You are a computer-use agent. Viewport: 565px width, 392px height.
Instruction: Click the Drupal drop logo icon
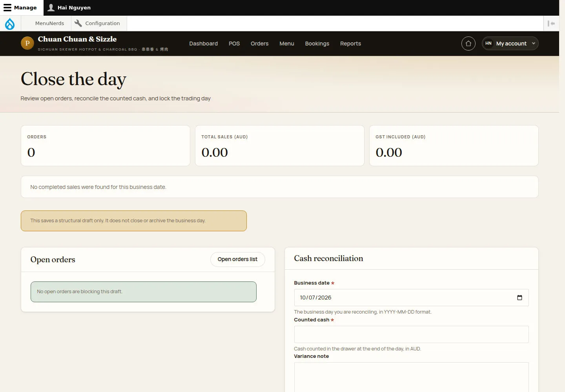click(x=10, y=24)
